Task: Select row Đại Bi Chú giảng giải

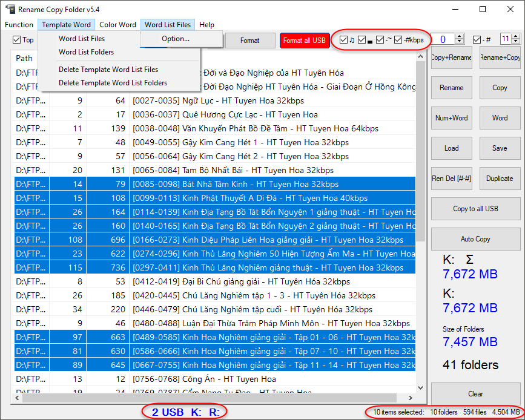Action: click(x=214, y=282)
